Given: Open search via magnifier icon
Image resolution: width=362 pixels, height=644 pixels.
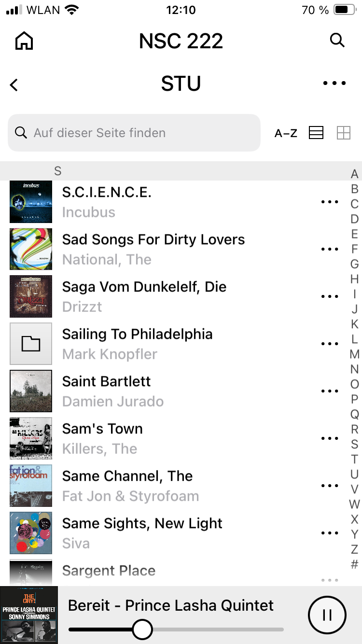Looking at the screenshot, I should pyautogui.click(x=337, y=41).
